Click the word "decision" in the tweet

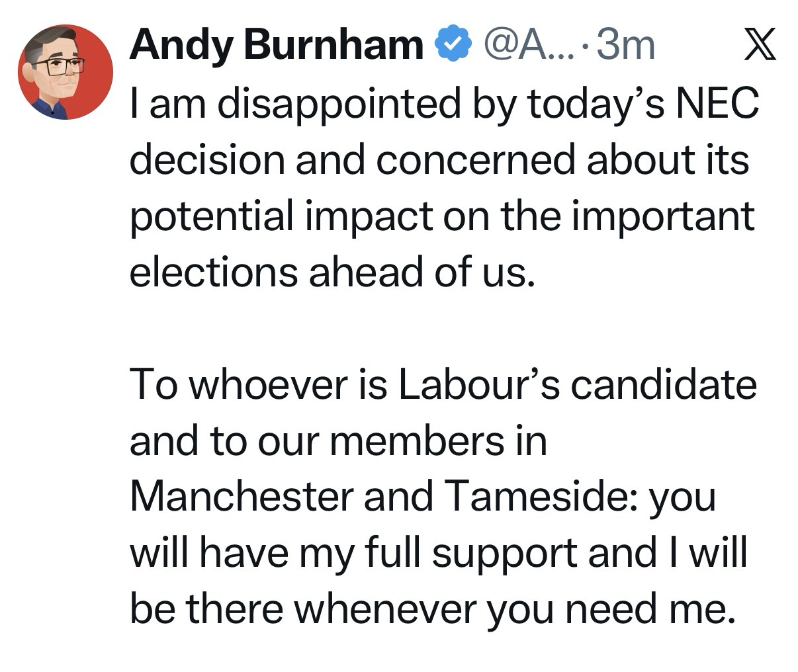(x=208, y=160)
